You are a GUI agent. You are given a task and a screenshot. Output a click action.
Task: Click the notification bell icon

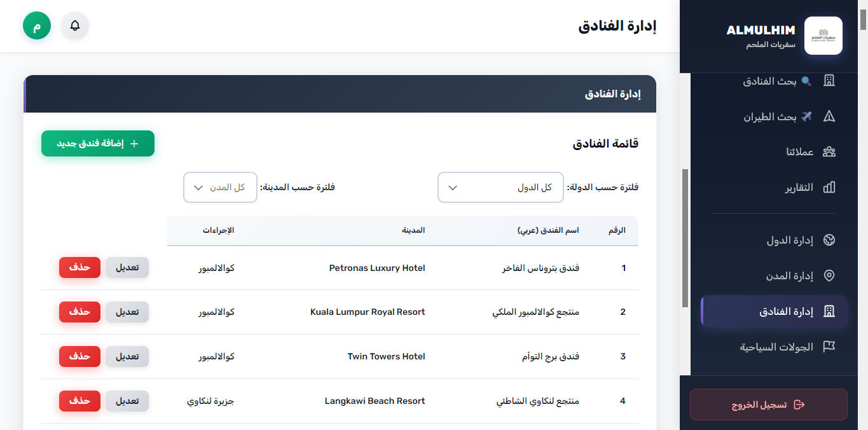coord(75,25)
